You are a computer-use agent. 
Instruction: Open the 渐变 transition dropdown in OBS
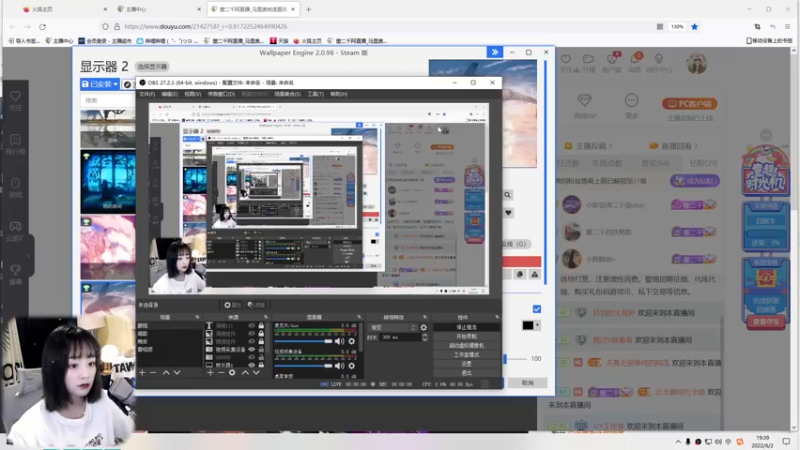click(393, 328)
